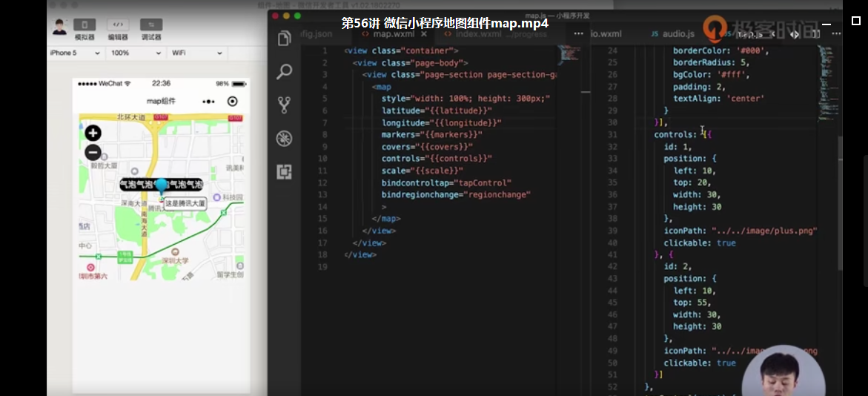The height and width of the screenshot is (396, 868).
Task: Click the map component in the simulator
Action: pyautogui.click(x=161, y=197)
